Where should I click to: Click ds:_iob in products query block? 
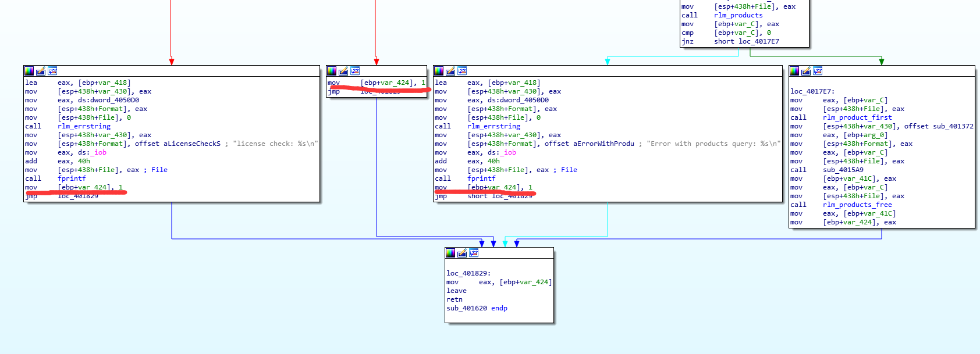pos(502,152)
